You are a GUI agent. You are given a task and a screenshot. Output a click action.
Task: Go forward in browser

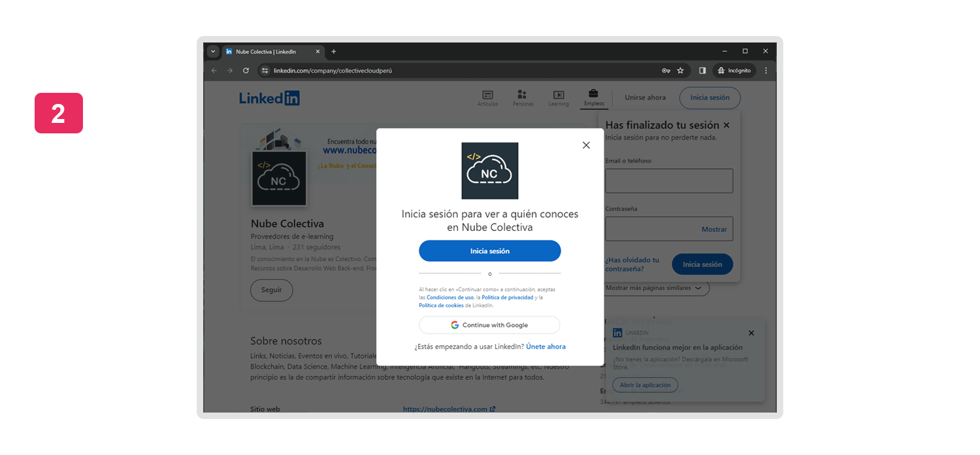coord(229,71)
